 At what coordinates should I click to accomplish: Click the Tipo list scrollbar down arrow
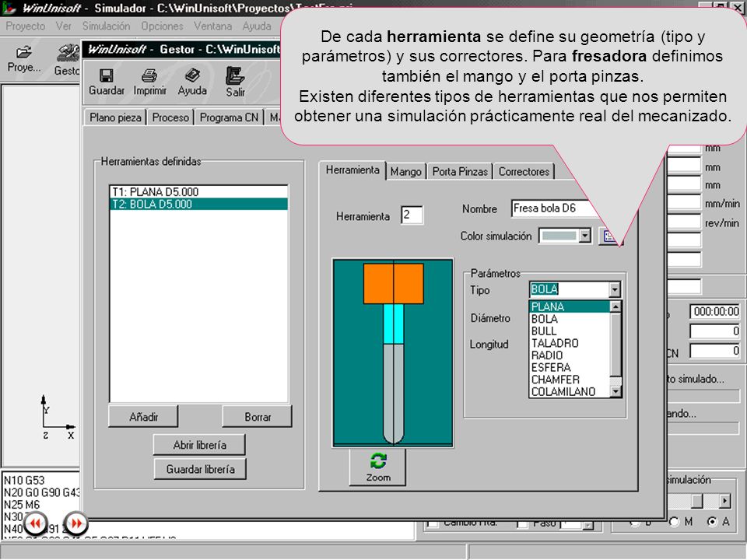point(615,391)
